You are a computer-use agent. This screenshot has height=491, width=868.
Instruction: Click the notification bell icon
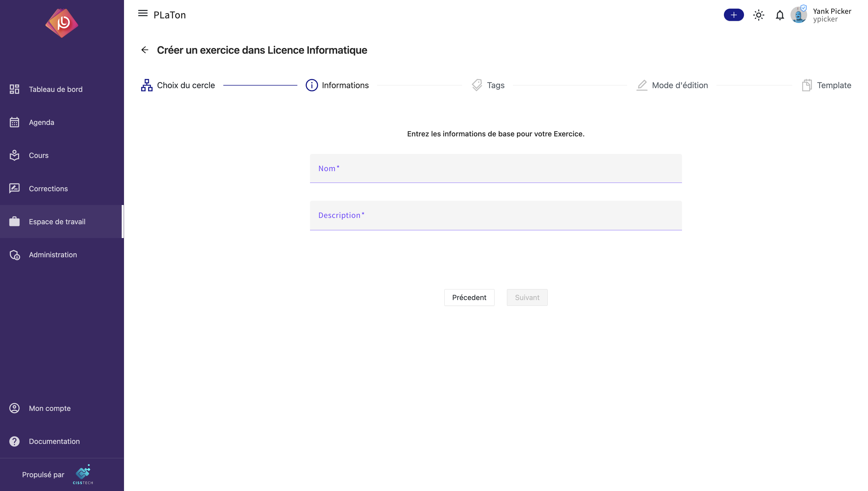pos(780,14)
